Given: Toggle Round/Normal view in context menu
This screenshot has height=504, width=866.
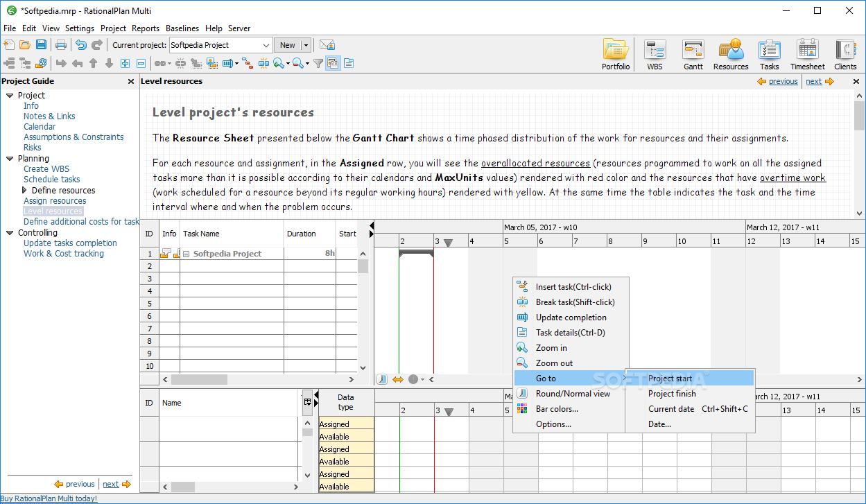Looking at the screenshot, I should [x=573, y=394].
